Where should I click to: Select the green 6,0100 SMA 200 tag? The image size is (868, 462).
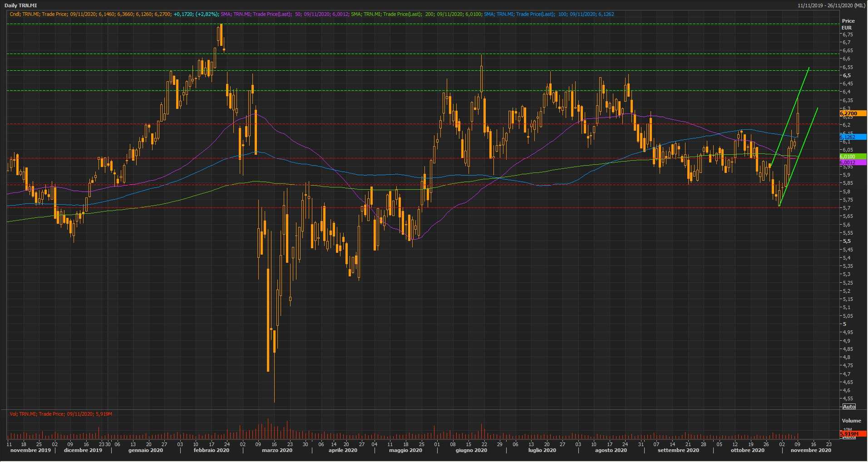pos(852,157)
